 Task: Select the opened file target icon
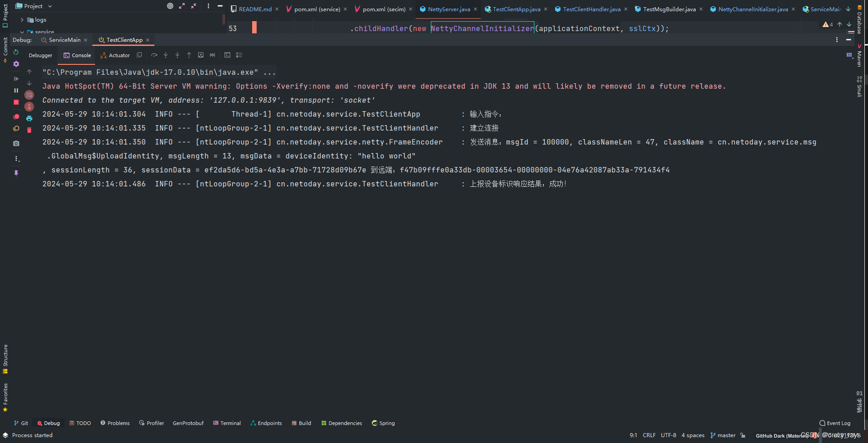coord(170,6)
